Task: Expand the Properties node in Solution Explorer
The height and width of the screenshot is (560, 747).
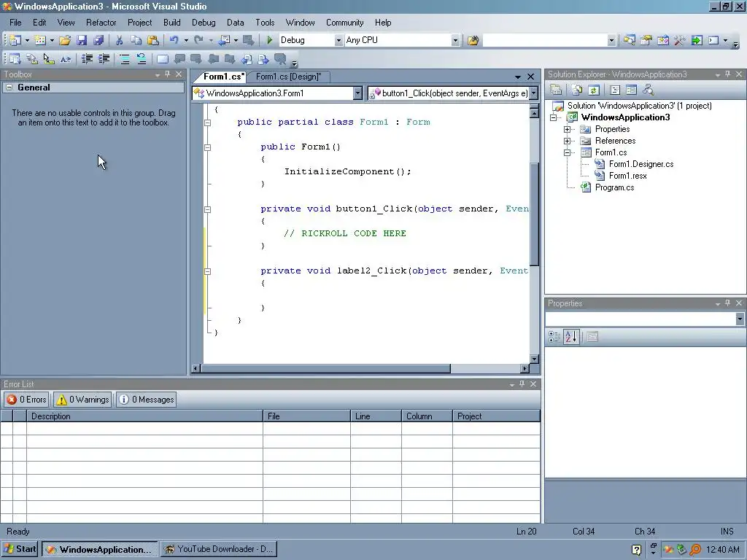Action: [567, 130]
